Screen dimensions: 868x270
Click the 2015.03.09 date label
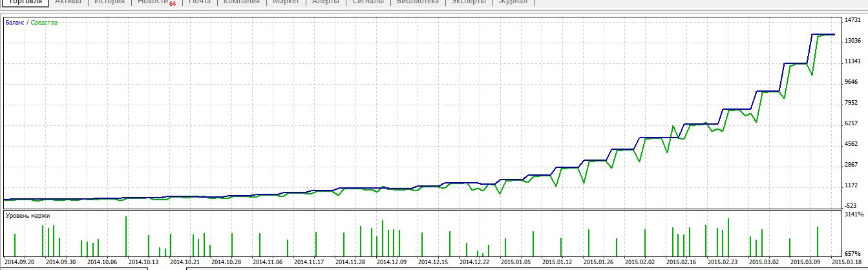click(x=805, y=262)
